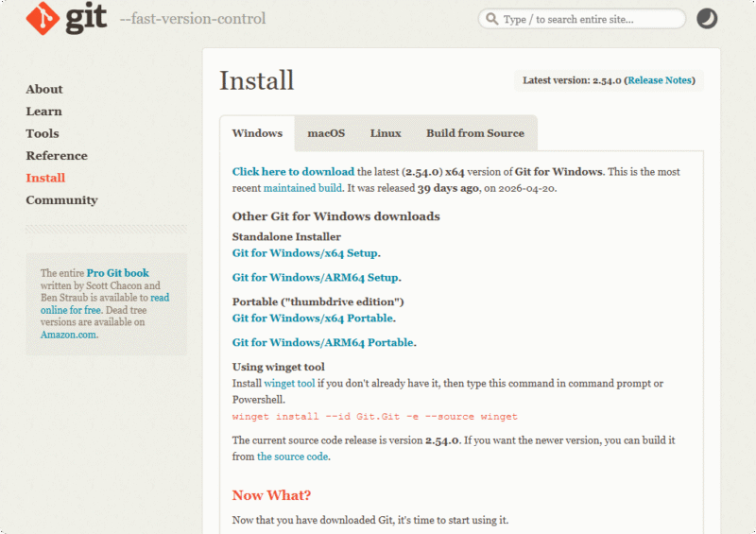Open the Community page
Image resolution: width=756 pixels, height=534 pixels.
(61, 200)
